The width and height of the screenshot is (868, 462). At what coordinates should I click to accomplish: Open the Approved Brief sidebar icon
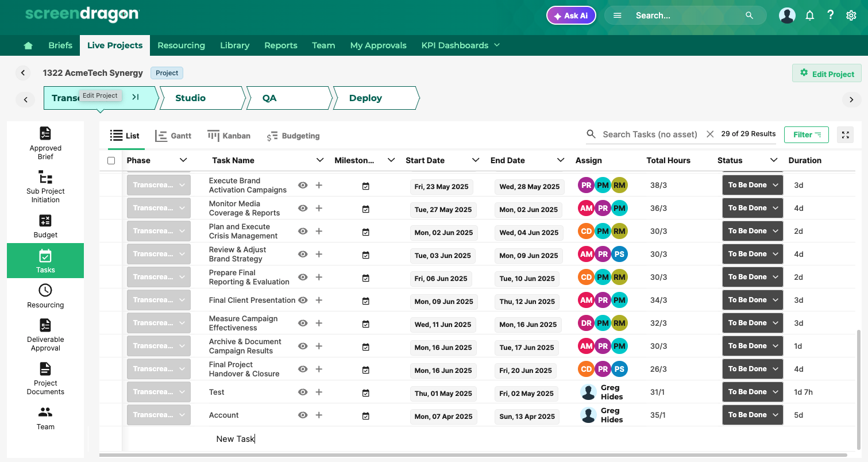pos(45,133)
